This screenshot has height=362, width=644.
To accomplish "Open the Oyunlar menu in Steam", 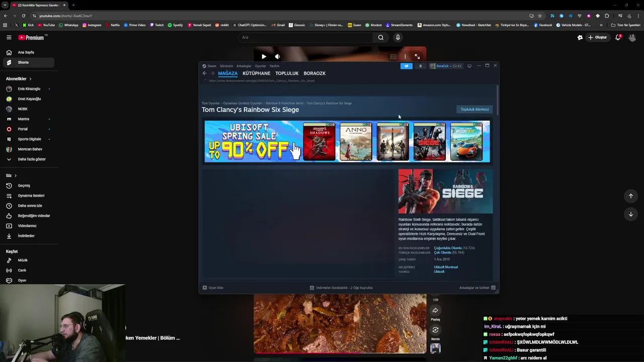I will (x=260, y=66).
